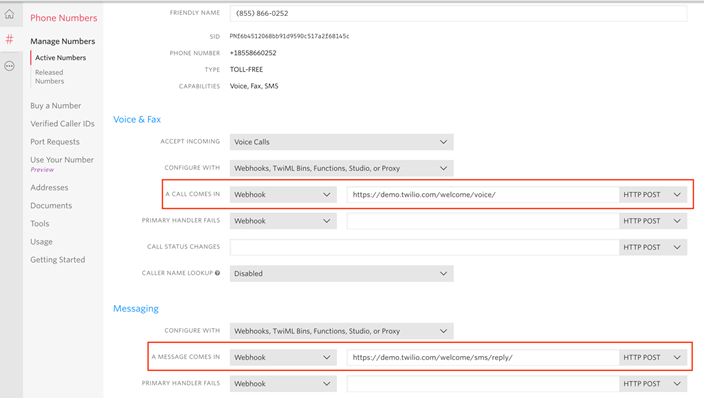Open Released Numbers section
This screenshot has width=704, height=398.
[49, 77]
